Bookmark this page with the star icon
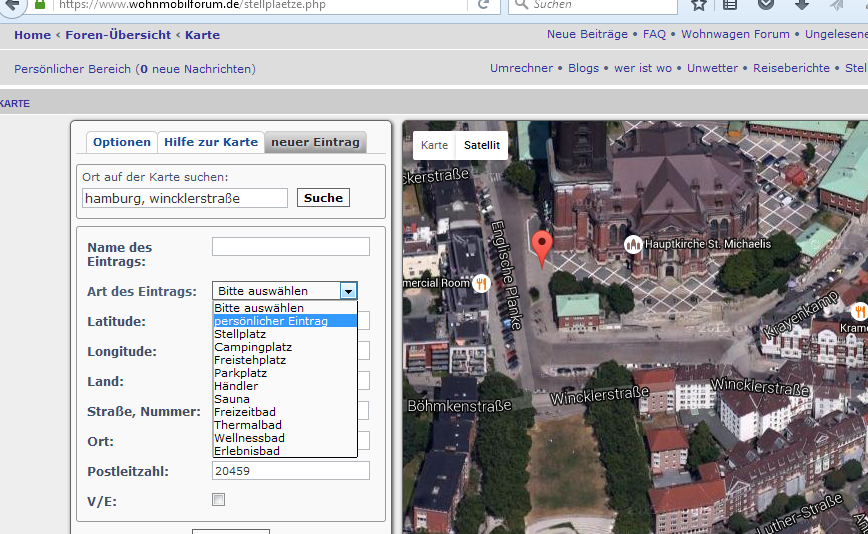The image size is (868, 534). 699,5
